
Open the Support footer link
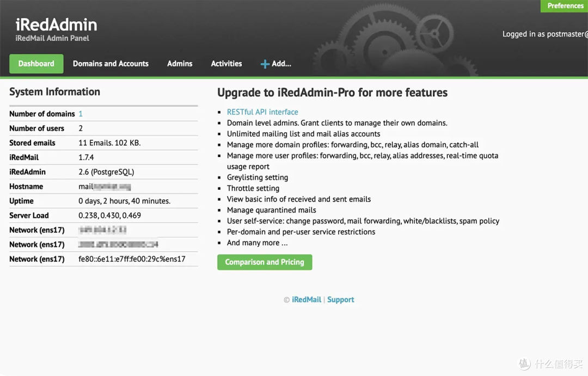coord(340,300)
